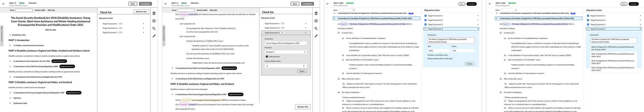Click Target Enactment 3 badge on Order-title screen

coord(74,93)
